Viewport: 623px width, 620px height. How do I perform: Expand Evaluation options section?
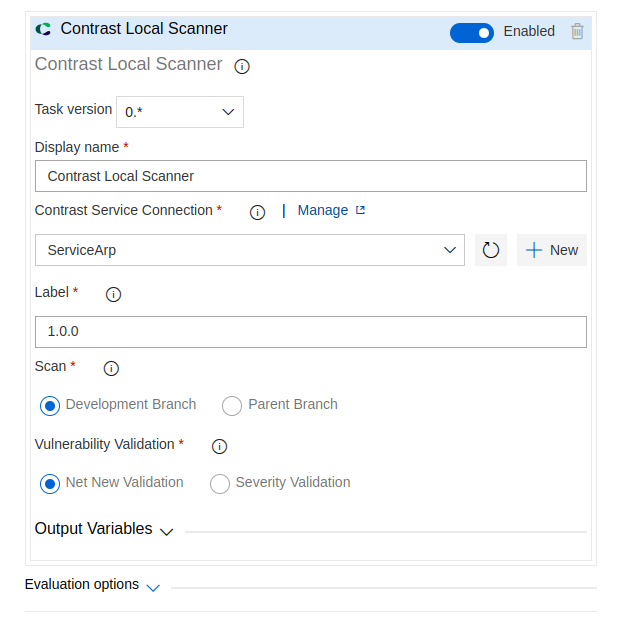click(x=92, y=585)
